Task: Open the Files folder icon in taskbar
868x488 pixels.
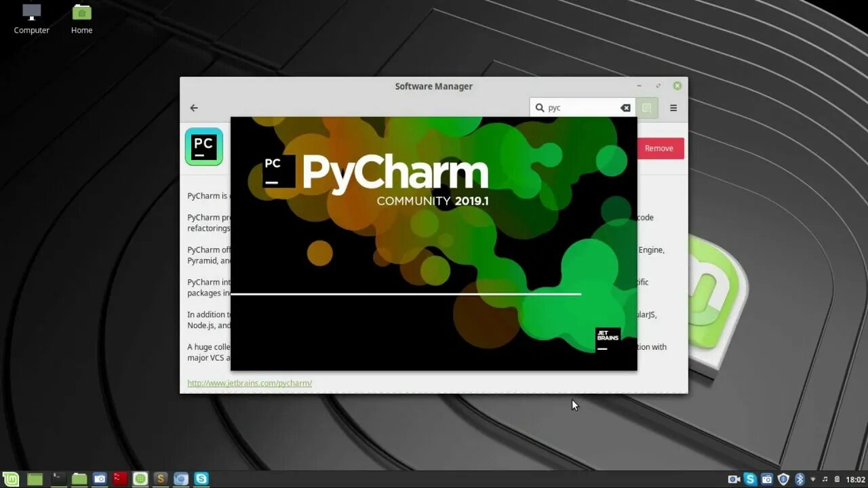Action: pyautogui.click(x=79, y=479)
